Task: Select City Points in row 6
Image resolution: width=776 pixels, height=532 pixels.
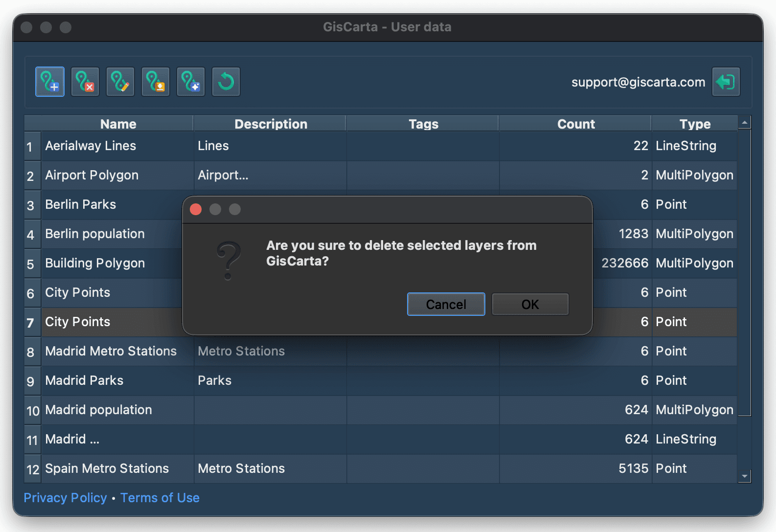Action: (x=77, y=292)
